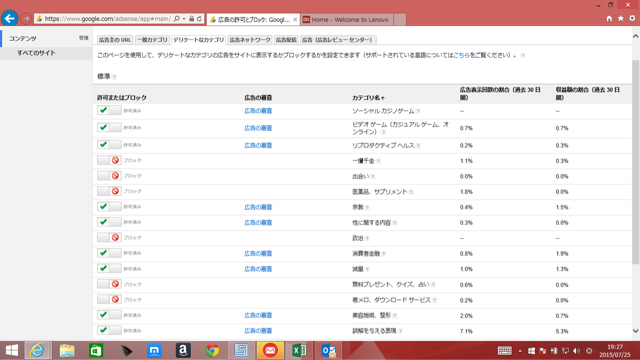Viewport: 640px width, 360px height.
Task: Open 広告の審査 link for 宗教
Action: (258, 207)
